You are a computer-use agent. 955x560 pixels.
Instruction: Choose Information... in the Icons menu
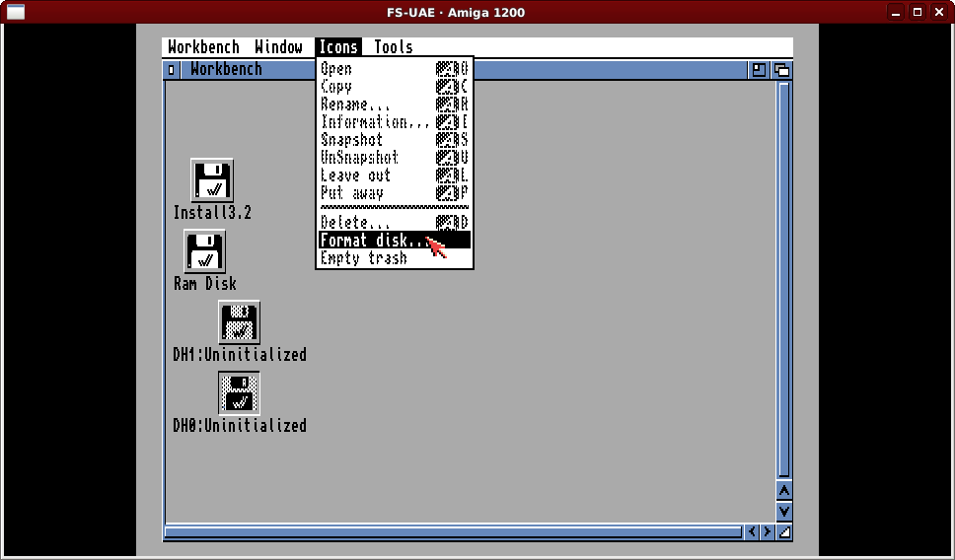coord(395,121)
